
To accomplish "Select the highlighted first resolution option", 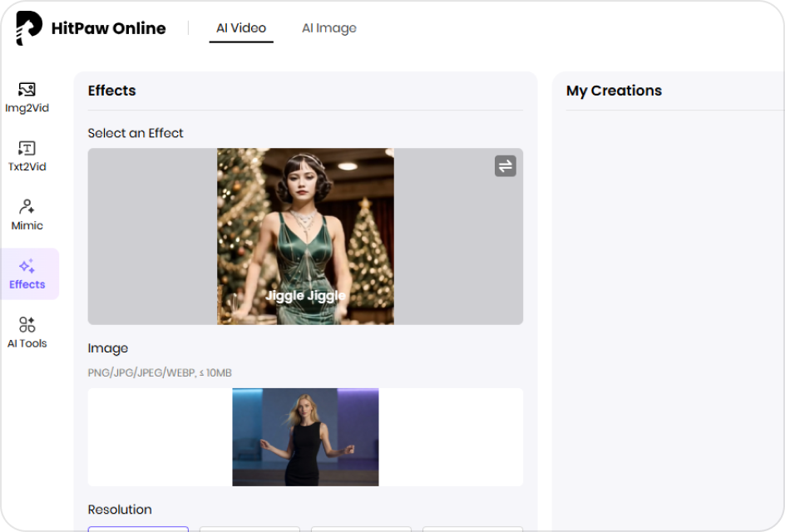I will (138, 529).
